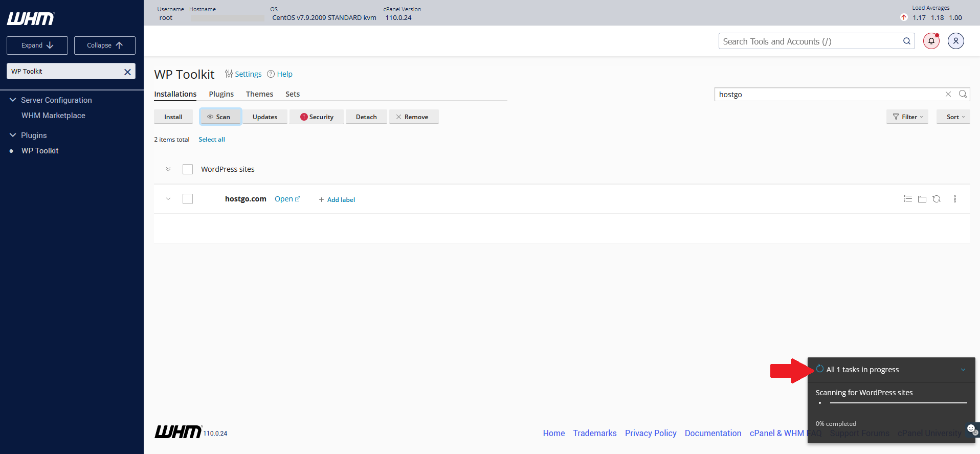The width and height of the screenshot is (980, 454).
Task: Click the task progress spinner icon
Action: [820, 369]
